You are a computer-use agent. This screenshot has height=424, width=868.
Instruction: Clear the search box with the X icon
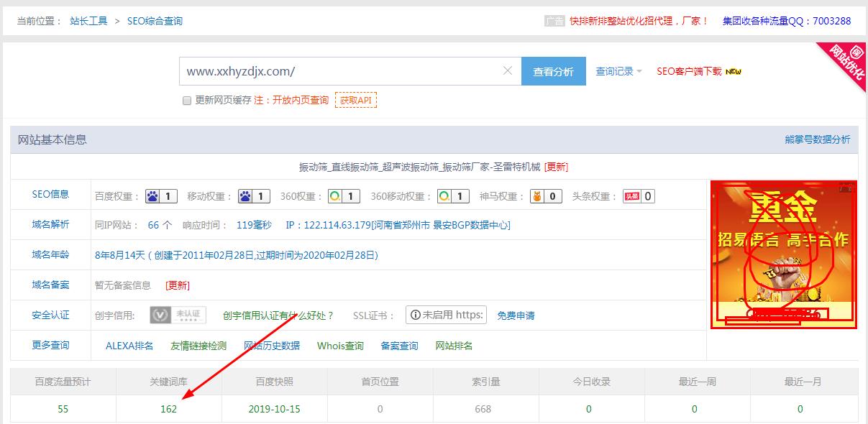508,70
